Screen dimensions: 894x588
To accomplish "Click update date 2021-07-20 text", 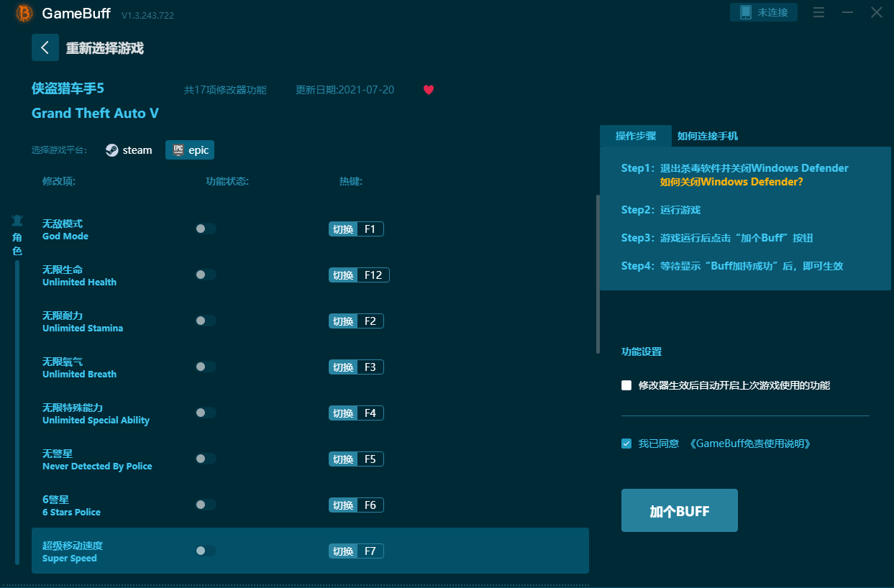I will coord(345,90).
